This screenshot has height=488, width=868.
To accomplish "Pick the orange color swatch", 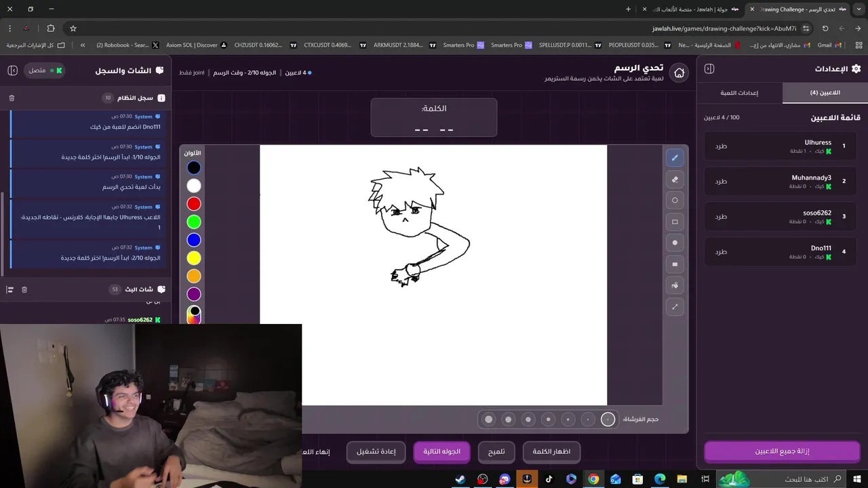I will click(194, 276).
